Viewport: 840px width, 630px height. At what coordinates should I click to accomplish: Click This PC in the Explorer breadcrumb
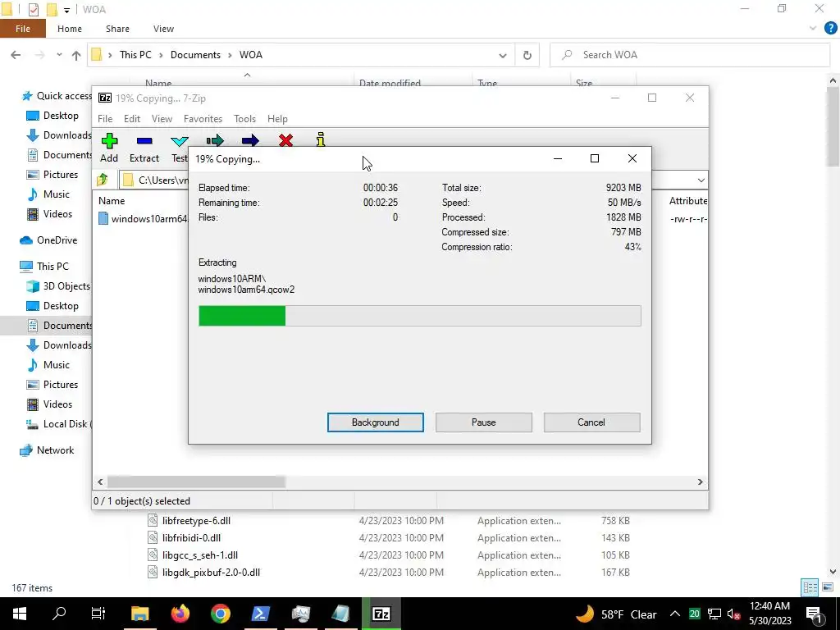[135, 55]
